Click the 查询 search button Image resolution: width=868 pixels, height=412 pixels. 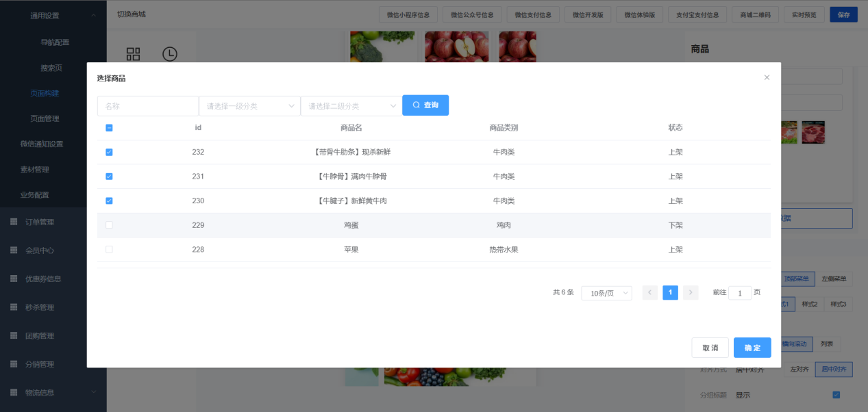(425, 105)
